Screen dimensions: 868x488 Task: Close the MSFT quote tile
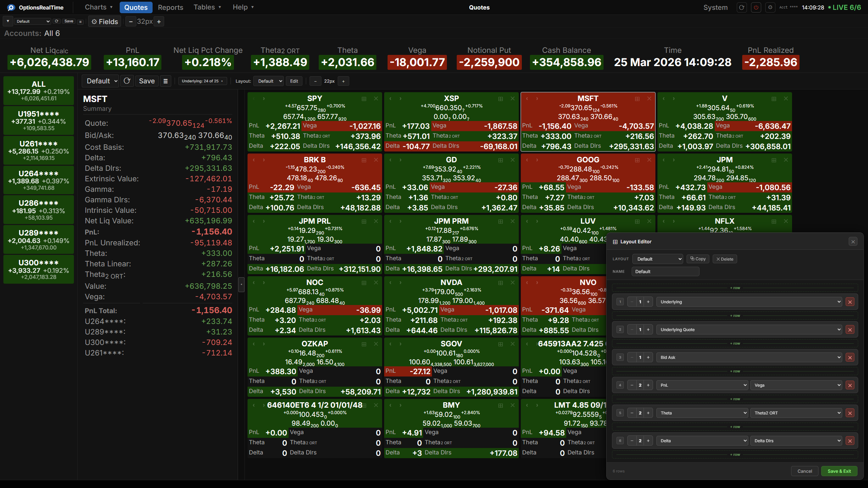(x=649, y=99)
